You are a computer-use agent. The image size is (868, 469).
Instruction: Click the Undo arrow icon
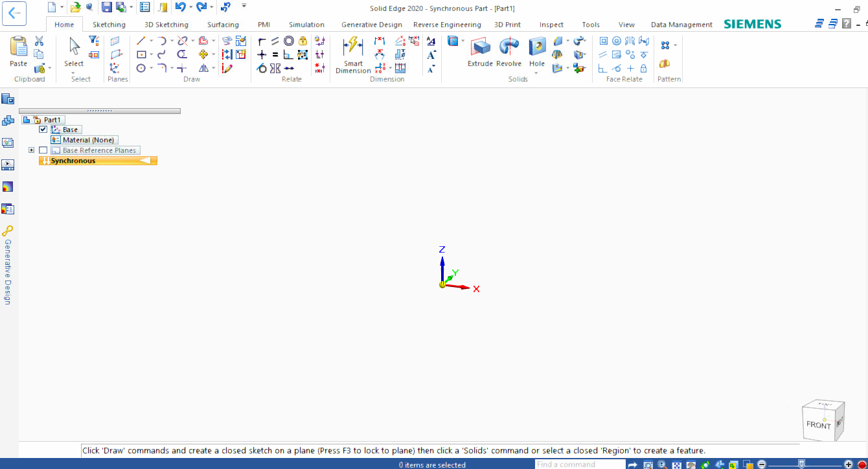[181, 7]
